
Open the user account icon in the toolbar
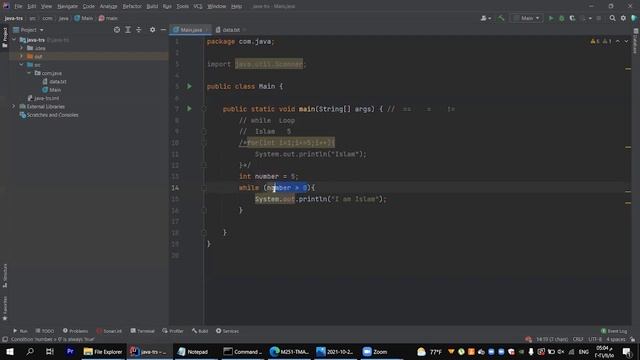coord(485,18)
